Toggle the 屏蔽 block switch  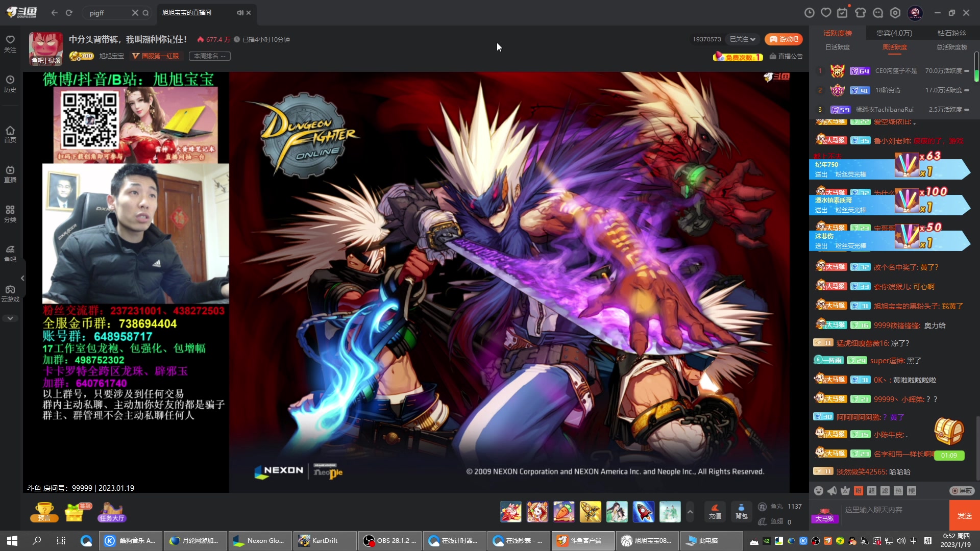coord(962,491)
